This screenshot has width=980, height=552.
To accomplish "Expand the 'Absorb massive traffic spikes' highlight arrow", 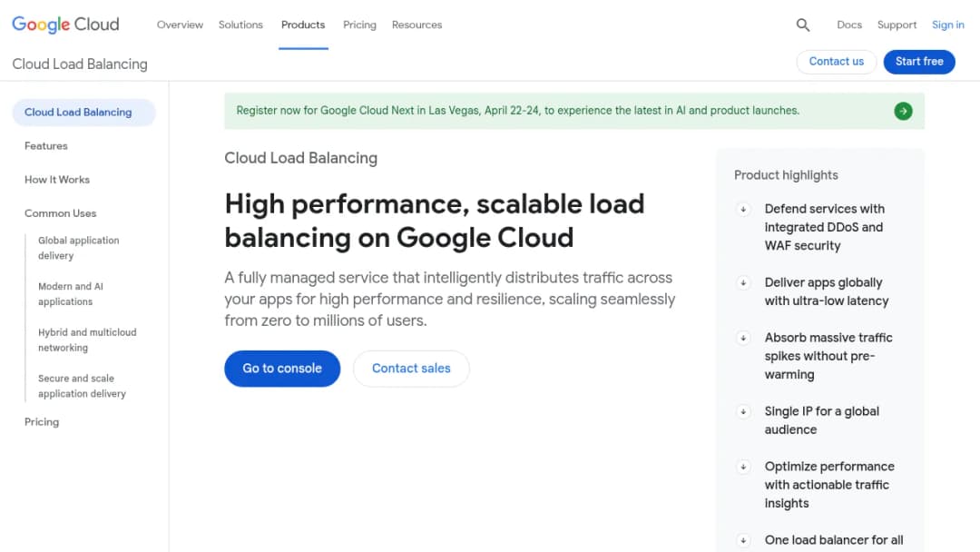I will pyautogui.click(x=743, y=339).
